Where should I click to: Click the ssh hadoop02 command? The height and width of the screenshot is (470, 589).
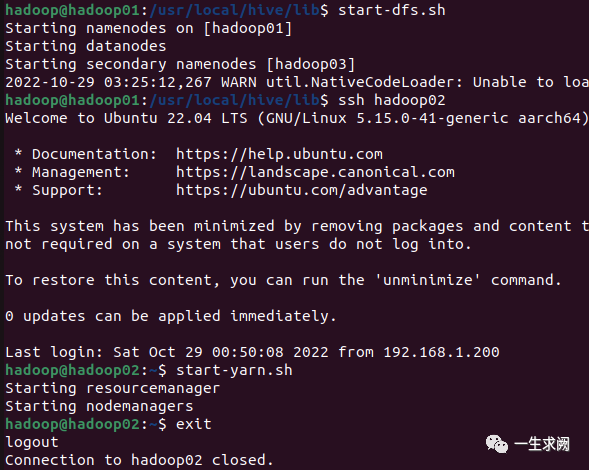[x=392, y=100]
